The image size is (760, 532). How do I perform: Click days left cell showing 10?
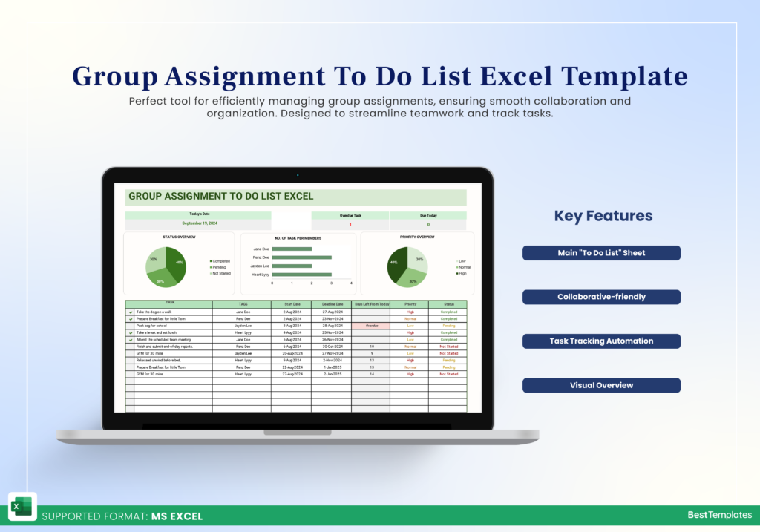coord(371,347)
